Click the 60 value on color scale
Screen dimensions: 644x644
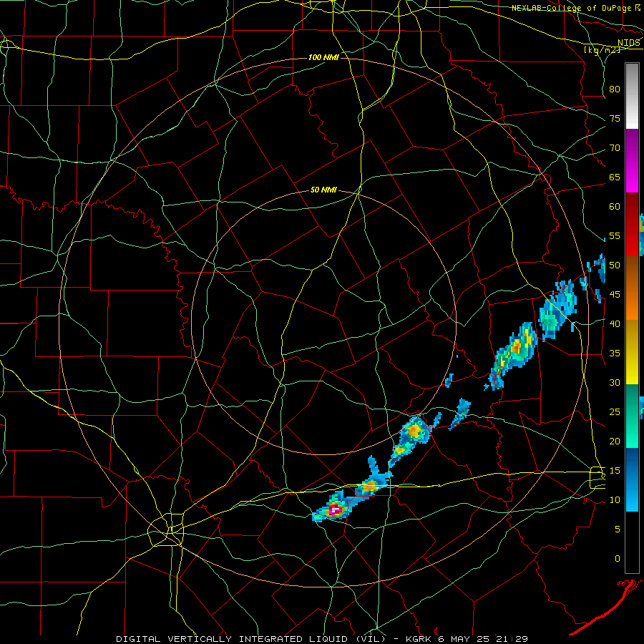615,207
